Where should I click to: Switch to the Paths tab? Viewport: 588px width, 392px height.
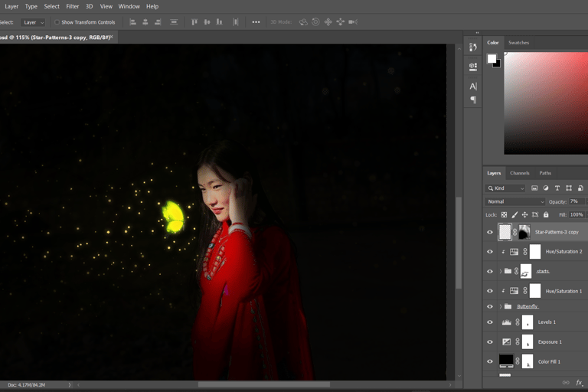(x=545, y=173)
